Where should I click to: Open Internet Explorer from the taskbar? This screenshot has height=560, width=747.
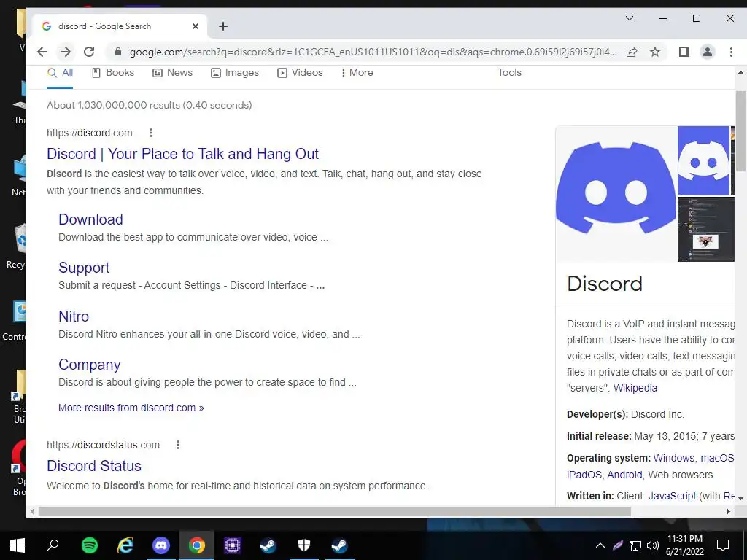[x=125, y=545]
